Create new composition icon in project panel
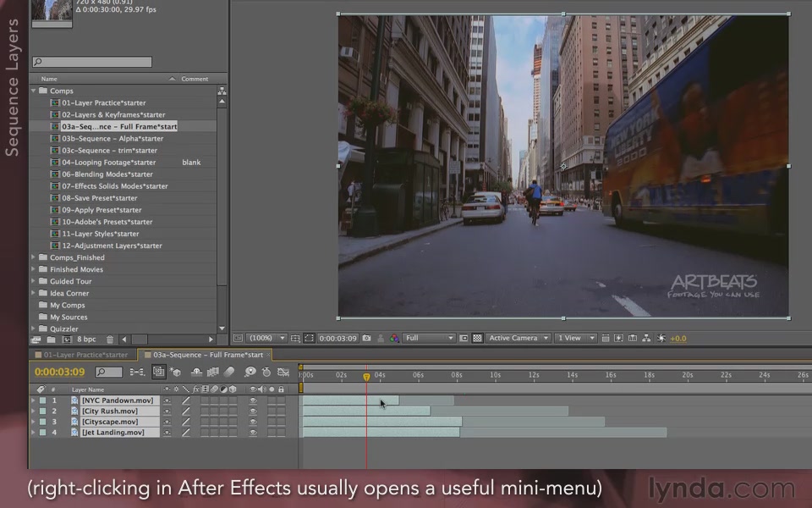The image size is (812, 508). click(66, 340)
